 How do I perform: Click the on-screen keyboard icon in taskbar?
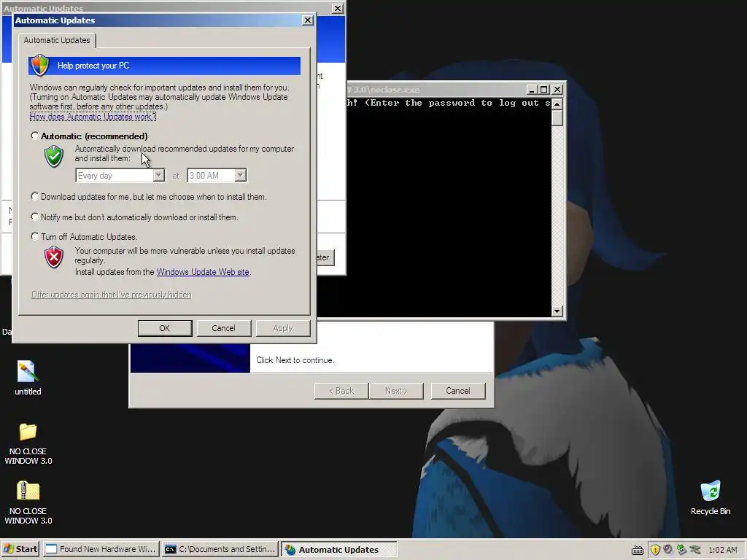[x=638, y=550]
